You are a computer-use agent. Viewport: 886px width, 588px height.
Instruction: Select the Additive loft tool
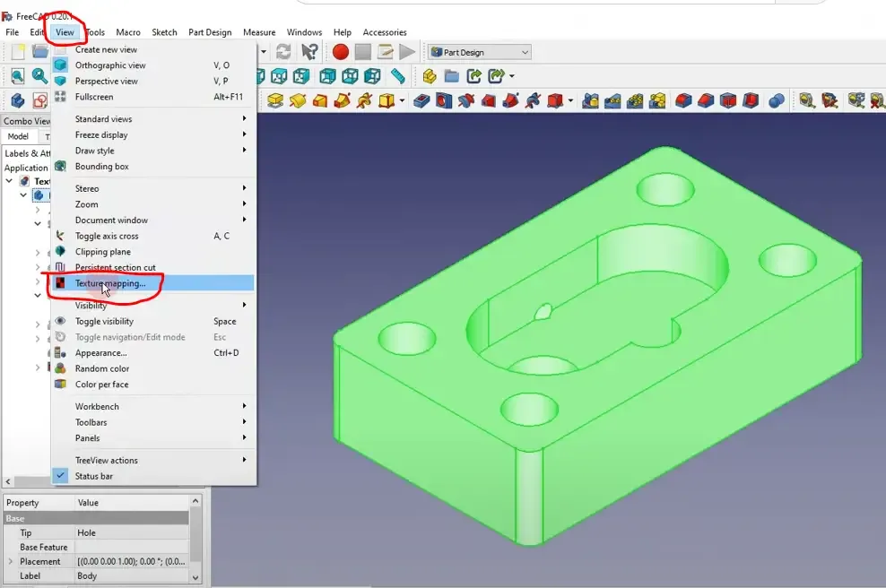pos(320,101)
